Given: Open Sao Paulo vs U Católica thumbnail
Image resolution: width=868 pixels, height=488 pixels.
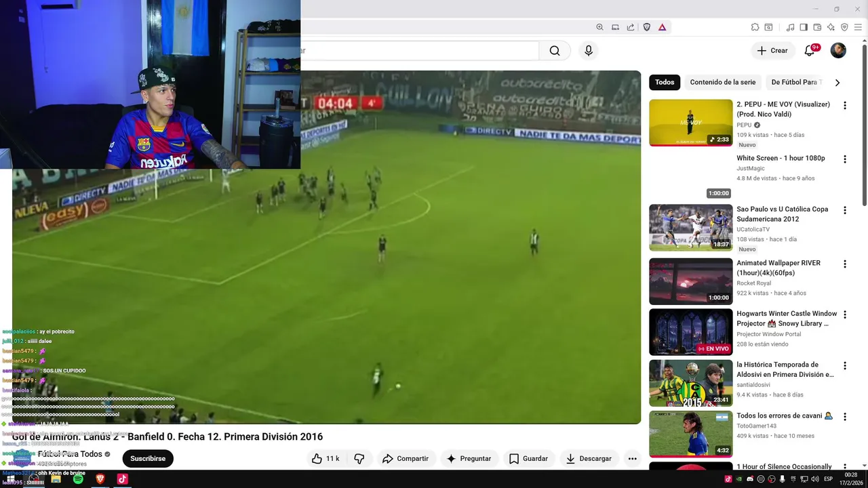Looking at the screenshot, I should pyautogui.click(x=691, y=228).
